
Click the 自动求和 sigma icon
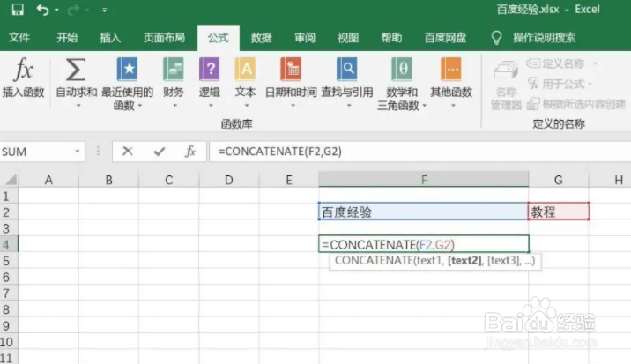click(76, 70)
